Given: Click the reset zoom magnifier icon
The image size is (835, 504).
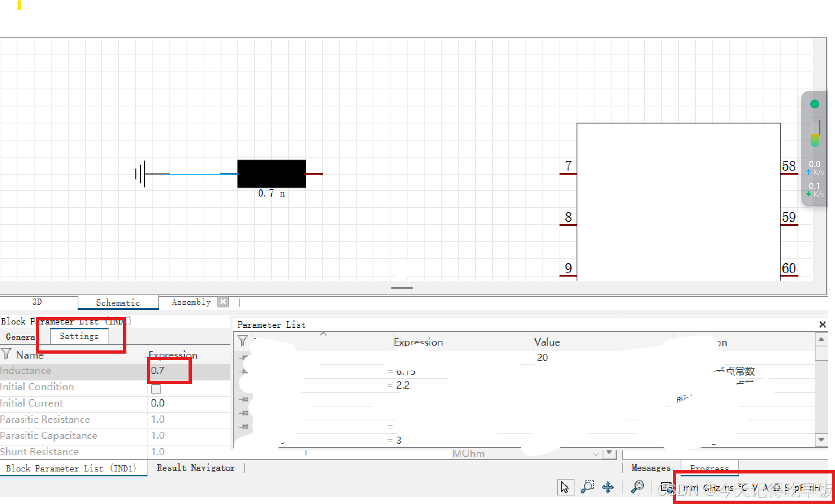Looking at the screenshot, I should coord(637,487).
